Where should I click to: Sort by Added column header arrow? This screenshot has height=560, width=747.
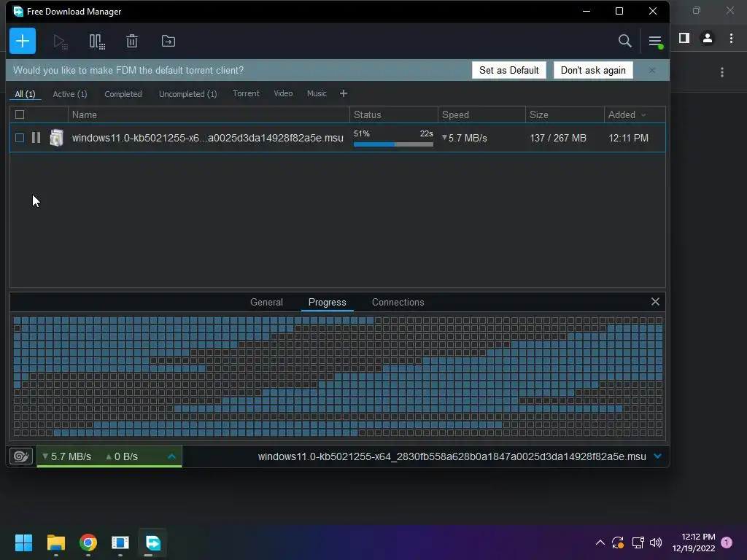click(643, 114)
